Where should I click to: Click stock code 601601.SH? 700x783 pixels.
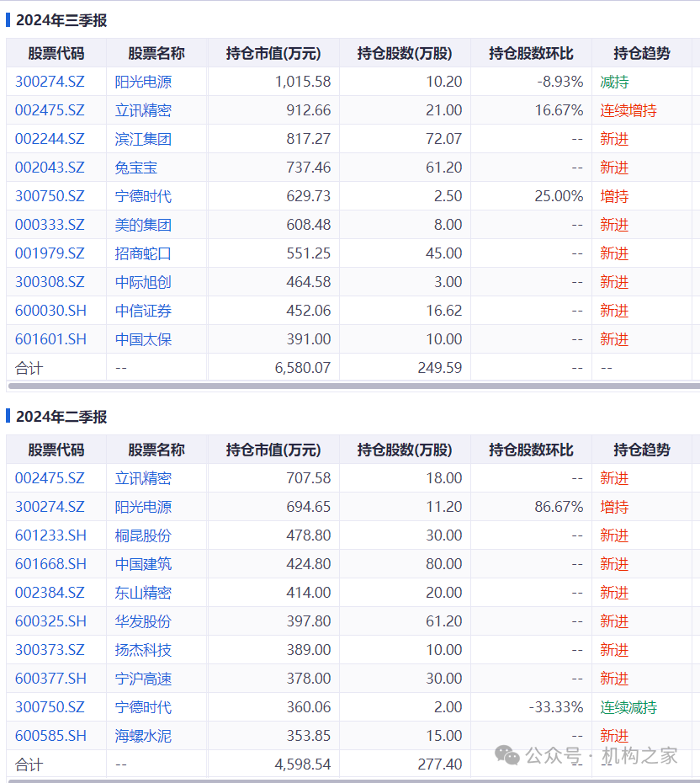coord(50,339)
